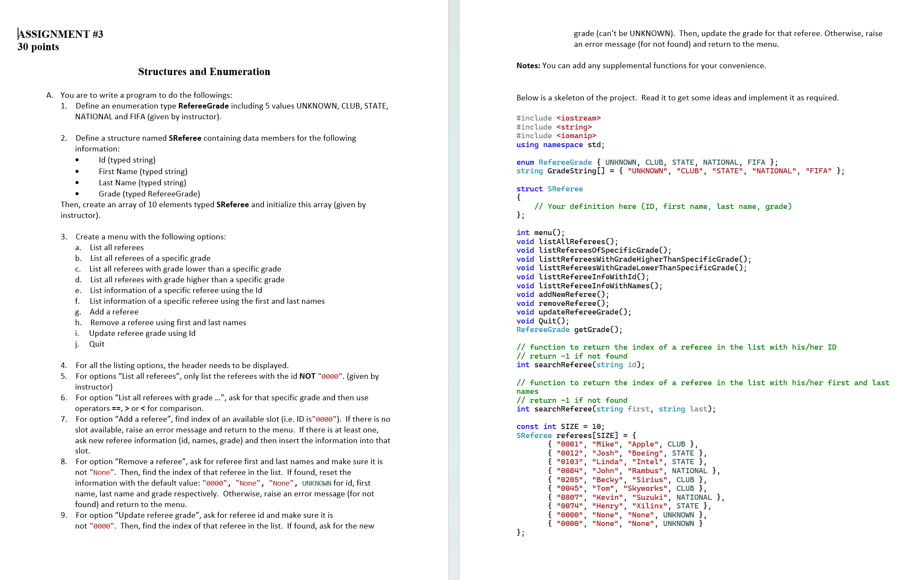Viewport: 924px width, 580px height.
Task: Click menu option 'Add a referee'
Action: (x=114, y=311)
